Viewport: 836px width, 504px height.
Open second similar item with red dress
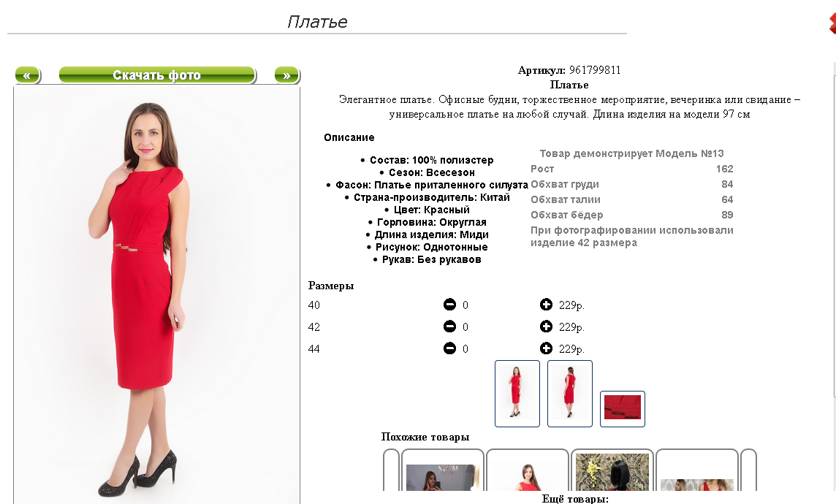click(x=528, y=470)
